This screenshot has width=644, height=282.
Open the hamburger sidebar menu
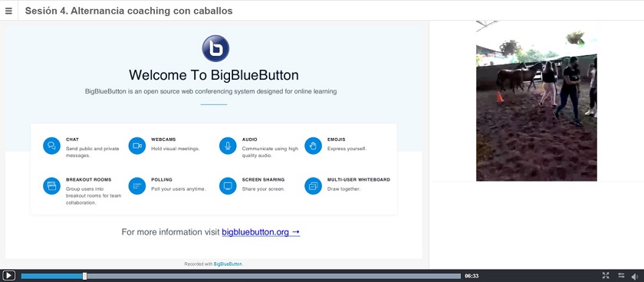tap(8, 11)
